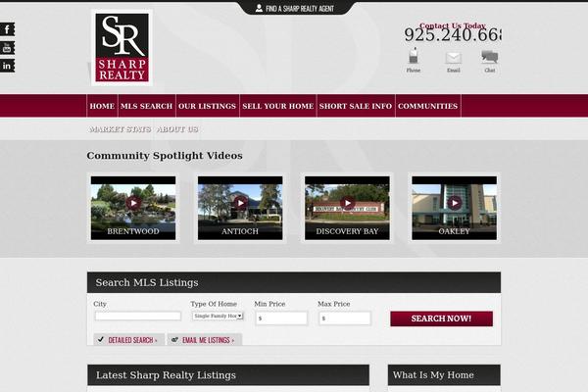588x392 pixels.
Task: Click the Min Price input field
Action: click(x=281, y=318)
